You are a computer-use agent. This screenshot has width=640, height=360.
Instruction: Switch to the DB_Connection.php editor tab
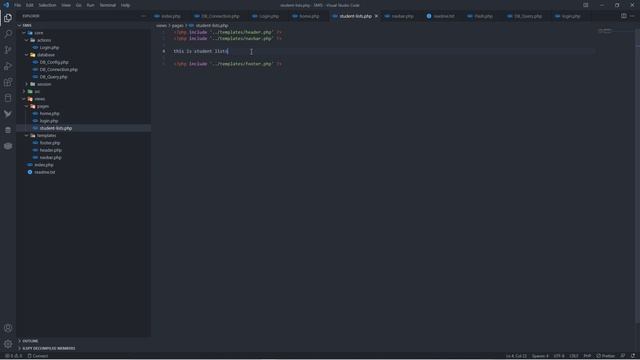pyautogui.click(x=220, y=16)
